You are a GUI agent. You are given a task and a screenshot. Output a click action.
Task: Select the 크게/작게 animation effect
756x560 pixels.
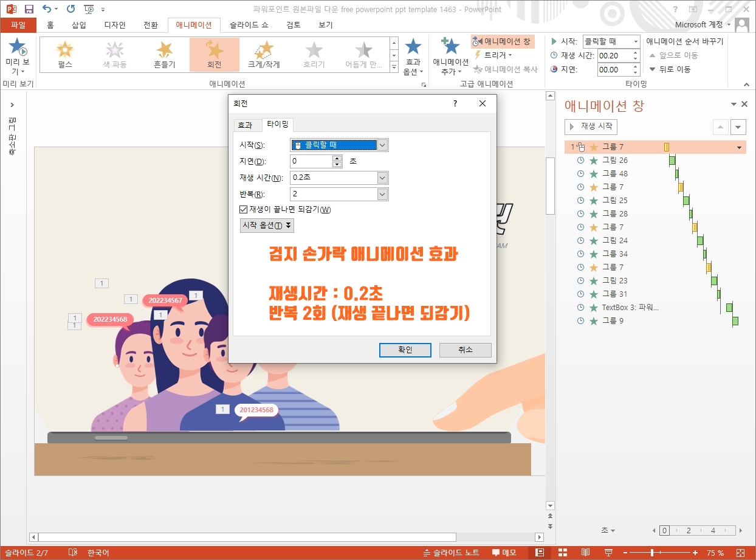[264, 55]
